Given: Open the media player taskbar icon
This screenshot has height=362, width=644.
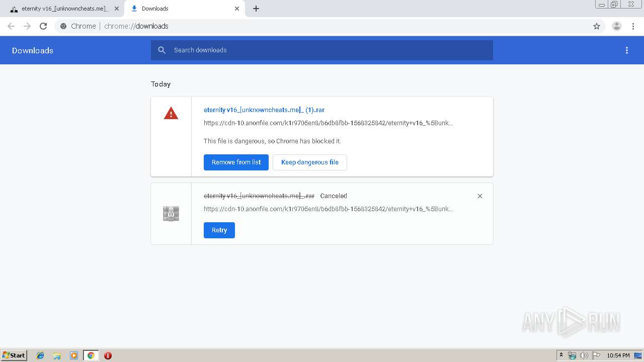Looking at the screenshot, I should (74, 355).
